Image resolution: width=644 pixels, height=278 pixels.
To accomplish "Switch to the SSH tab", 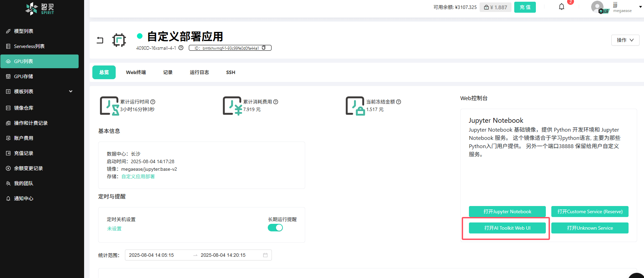I will pyautogui.click(x=231, y=72).
